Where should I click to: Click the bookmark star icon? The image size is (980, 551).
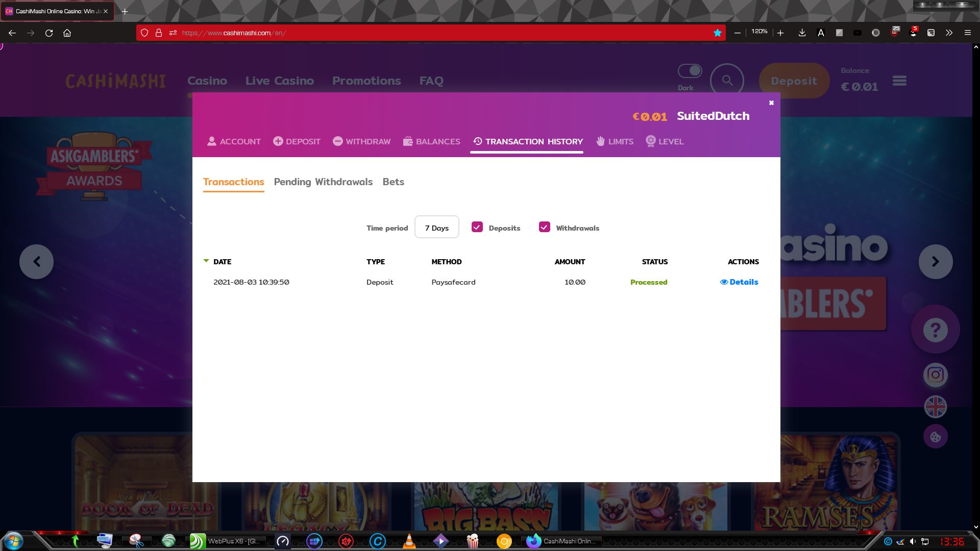pyautogui.click(x=717, y=33)
